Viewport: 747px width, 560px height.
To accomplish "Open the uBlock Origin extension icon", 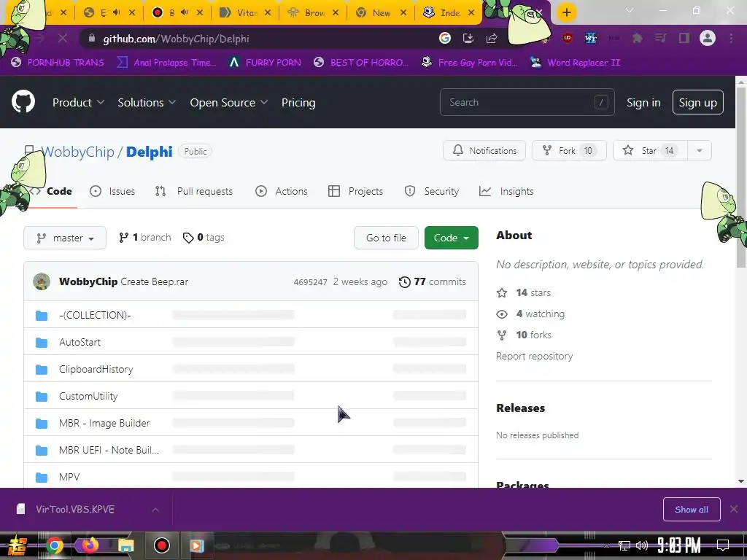I will coord(567,38).
